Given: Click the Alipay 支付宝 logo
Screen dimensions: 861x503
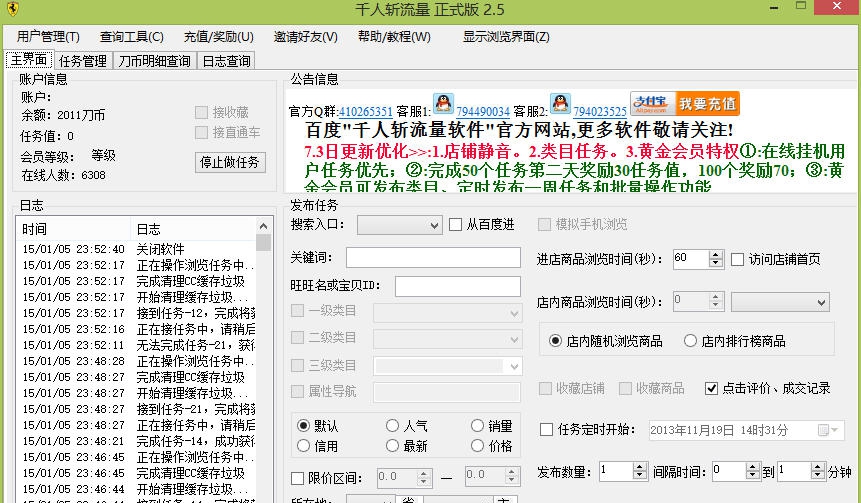Looking at the screenshot, I should [x=652, y=103].
